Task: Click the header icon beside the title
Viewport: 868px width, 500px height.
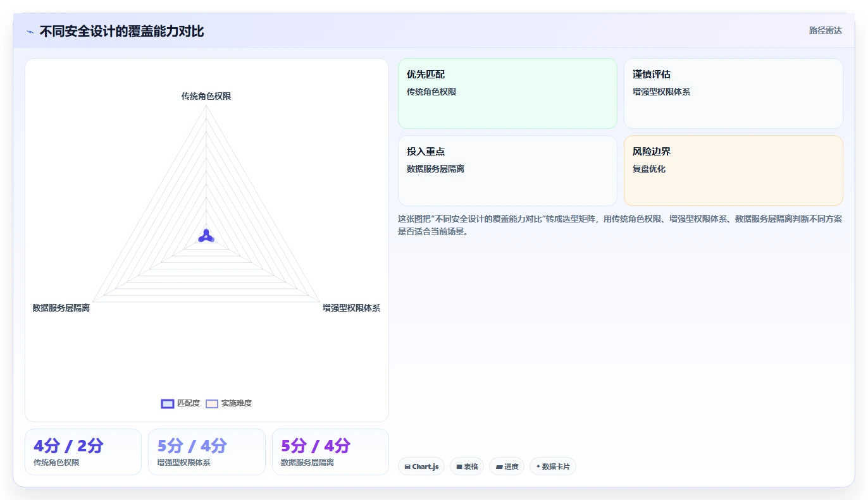Action: (x=30, y=32)
